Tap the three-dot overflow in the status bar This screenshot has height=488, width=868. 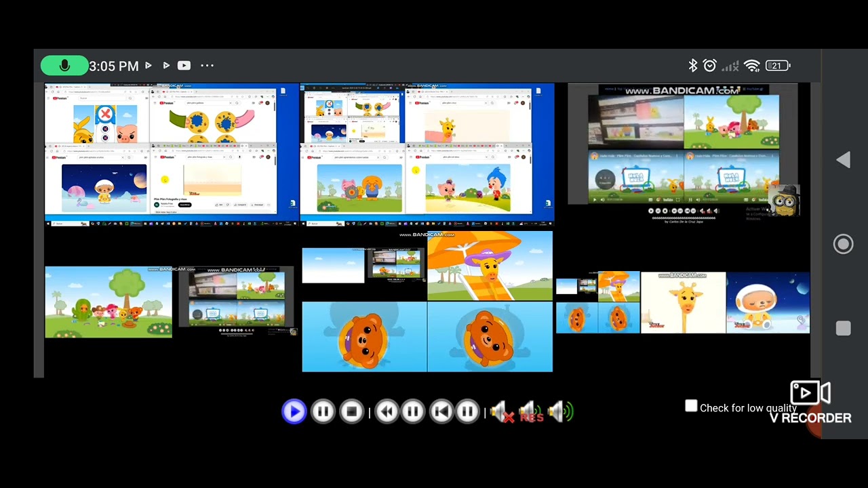pyautogui.click(x=207, y=66)
